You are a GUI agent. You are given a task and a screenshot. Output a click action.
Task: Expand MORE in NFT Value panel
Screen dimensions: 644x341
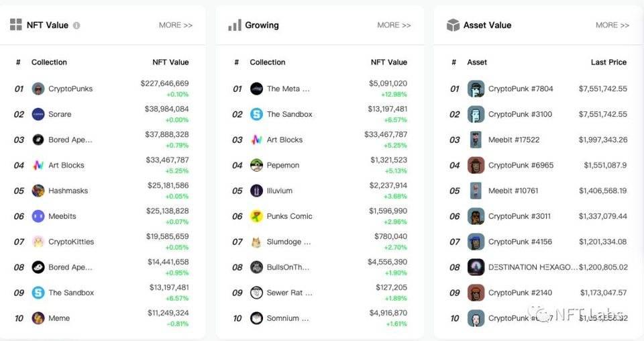click(x=176, y=26)
